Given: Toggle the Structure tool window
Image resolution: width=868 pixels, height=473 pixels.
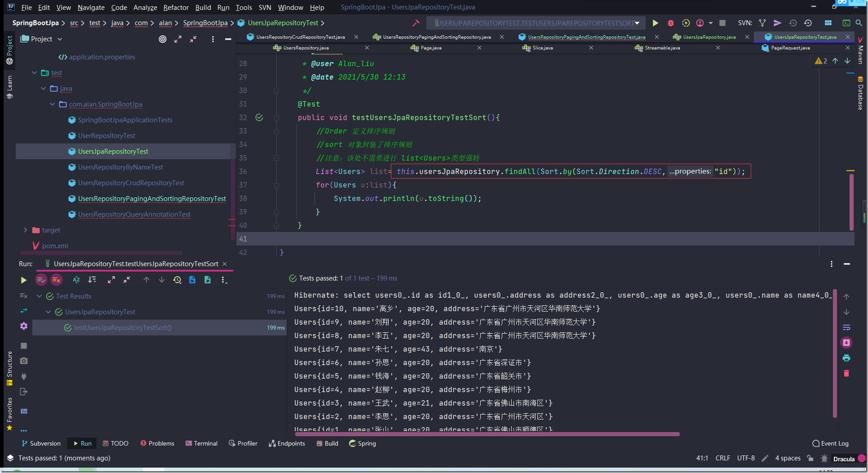Looking at the screenshot, I should coord(9,368).
